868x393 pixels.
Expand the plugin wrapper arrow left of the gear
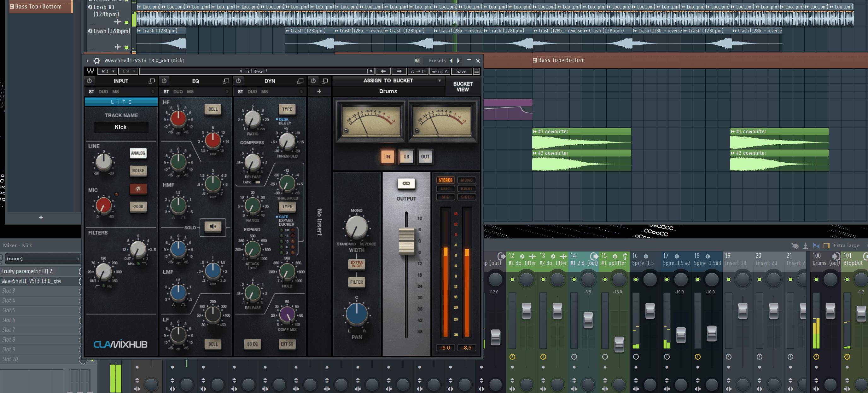point(87,61)
